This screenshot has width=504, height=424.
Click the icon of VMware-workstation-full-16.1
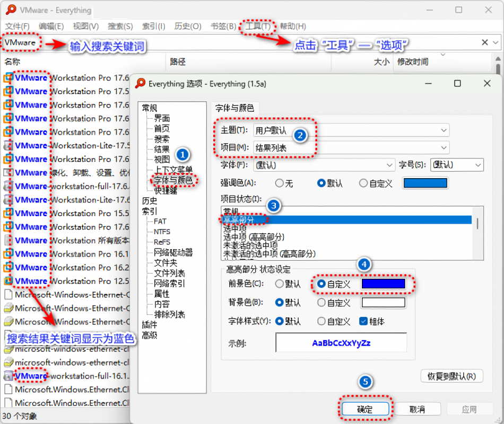tap(8, 376)
